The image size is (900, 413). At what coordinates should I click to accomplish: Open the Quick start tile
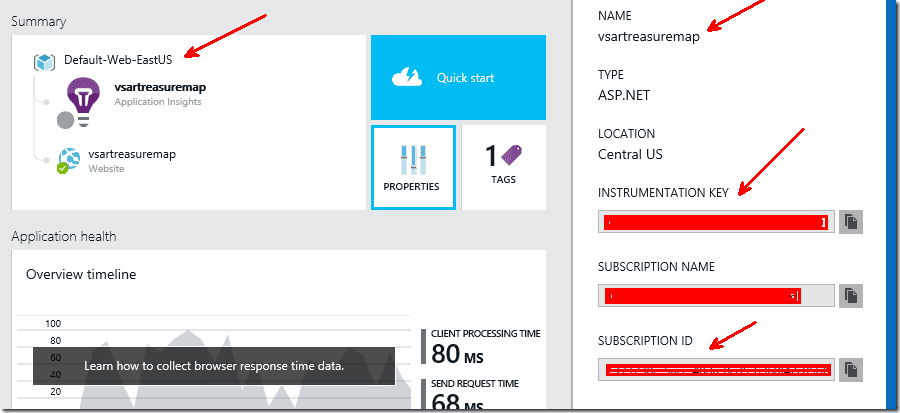(458, 77)
